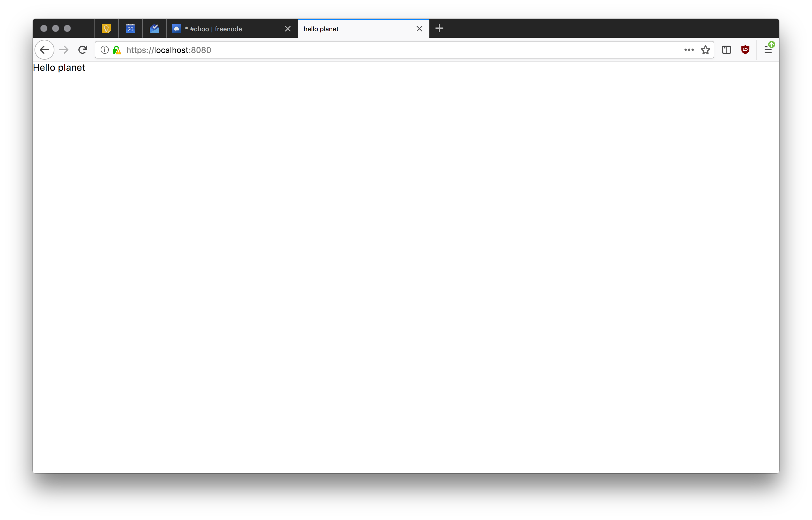Close the #choo | freenode tab
The width and height of the screenshot is (812, 520).
click(x=288, y=29)
